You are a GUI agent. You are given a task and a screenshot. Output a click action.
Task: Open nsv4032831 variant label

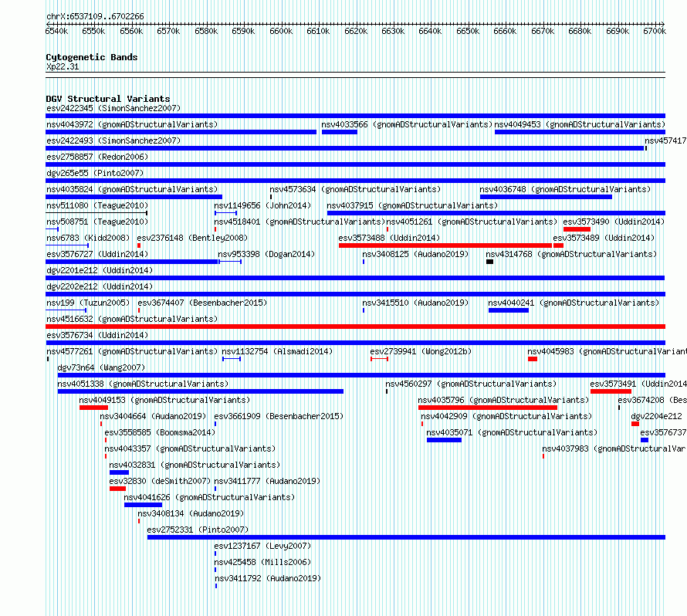(195, 465)
